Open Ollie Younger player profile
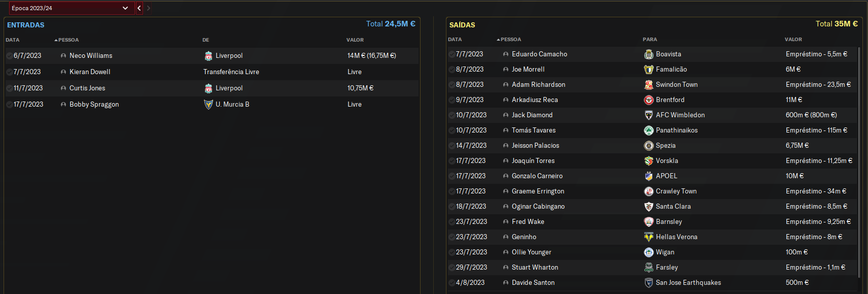Screen dimensions: 868x294 point(532,252)
